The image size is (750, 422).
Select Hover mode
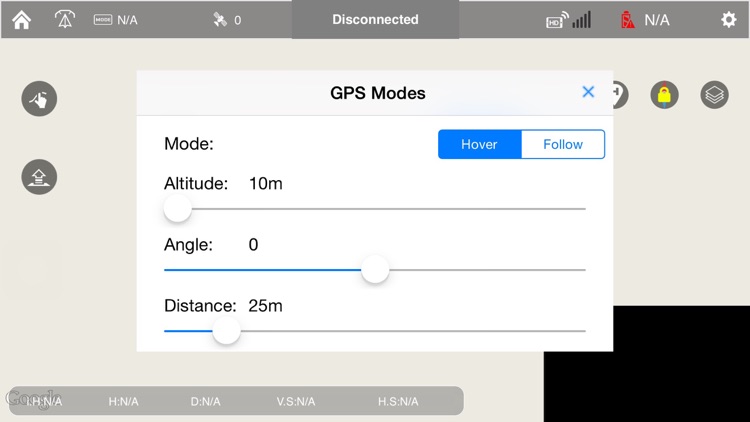tap(479, 144)
